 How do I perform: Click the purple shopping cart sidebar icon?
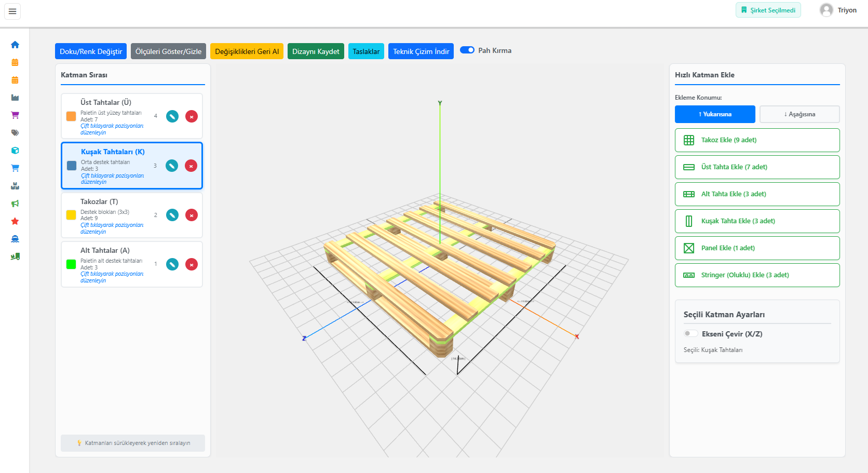[15, 115]
